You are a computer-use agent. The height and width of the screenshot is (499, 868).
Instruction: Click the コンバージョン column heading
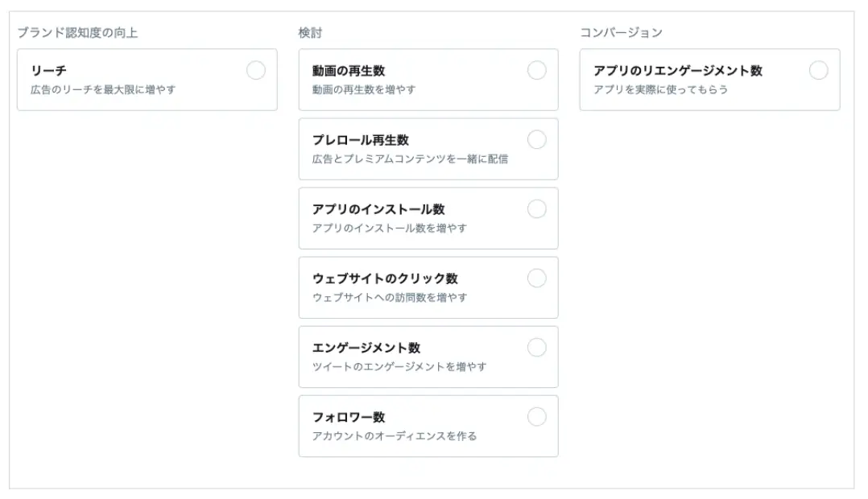(x=621, y=33)
